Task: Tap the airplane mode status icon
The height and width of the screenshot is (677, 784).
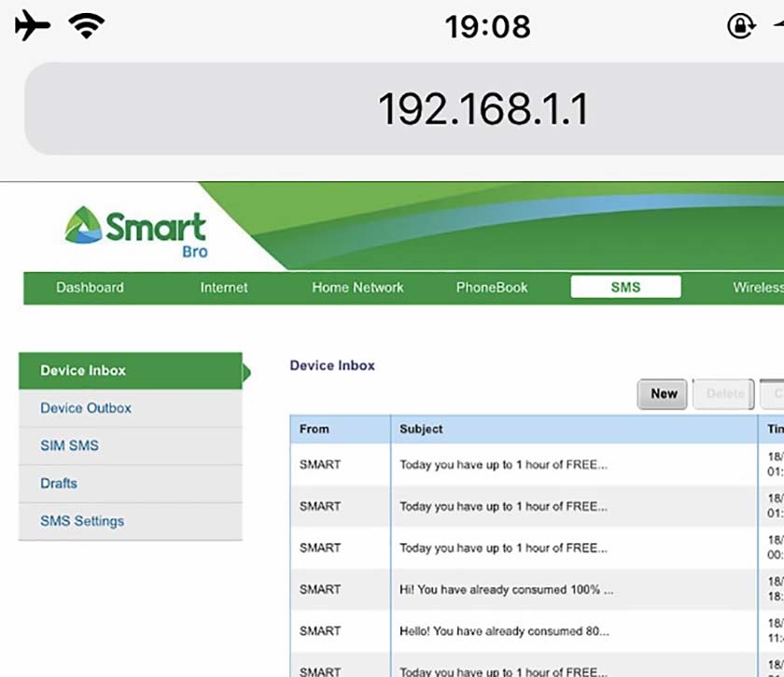Action: pyautogui.click(x=33, y=25)
